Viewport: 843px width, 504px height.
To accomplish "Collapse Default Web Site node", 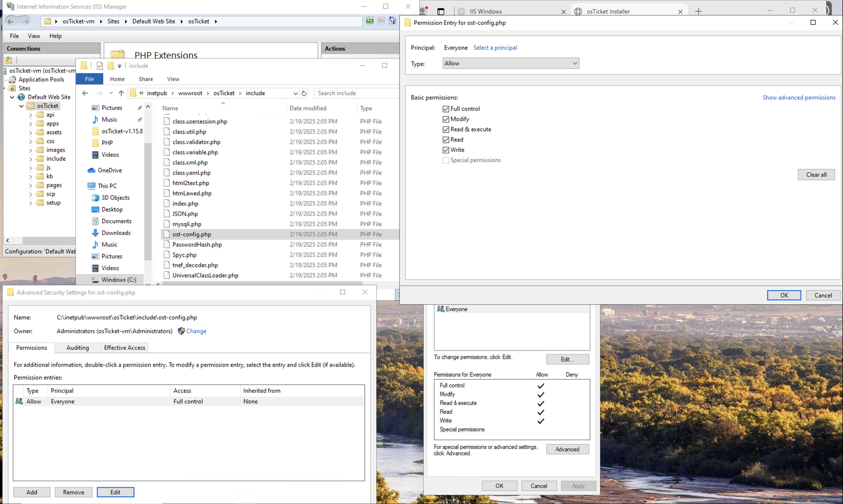I will (12, 97).
